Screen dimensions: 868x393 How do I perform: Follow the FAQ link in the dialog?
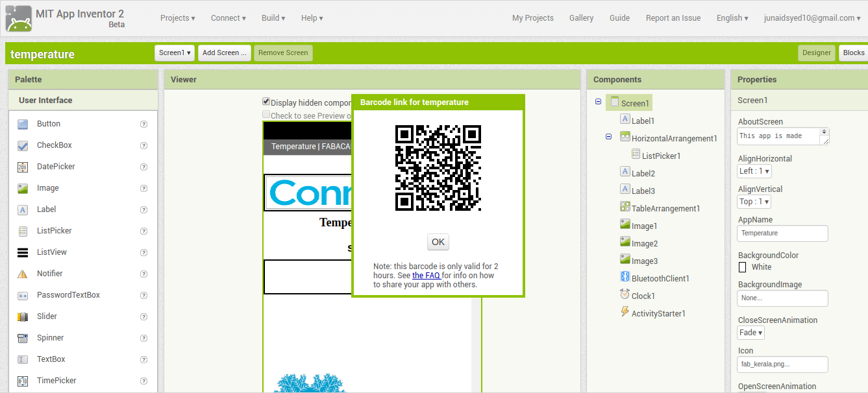[x=426, y=276]
